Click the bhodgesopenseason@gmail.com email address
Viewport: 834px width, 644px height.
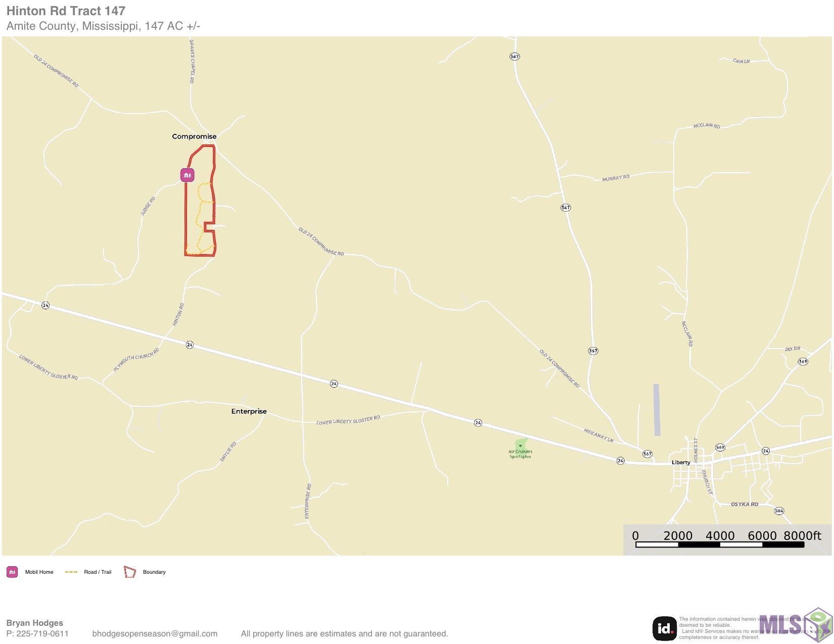click(155, 633)
